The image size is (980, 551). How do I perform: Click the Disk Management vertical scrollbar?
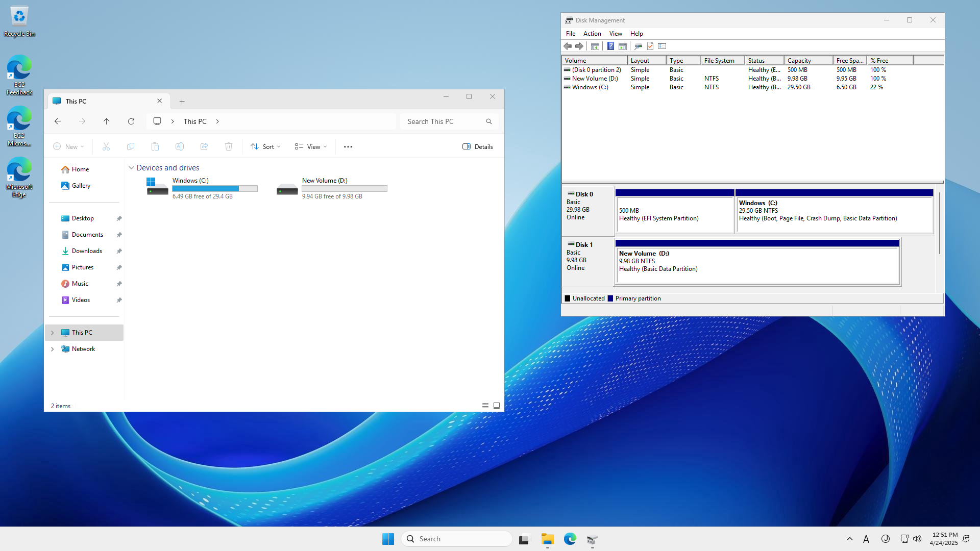click(x=939, y=223)
